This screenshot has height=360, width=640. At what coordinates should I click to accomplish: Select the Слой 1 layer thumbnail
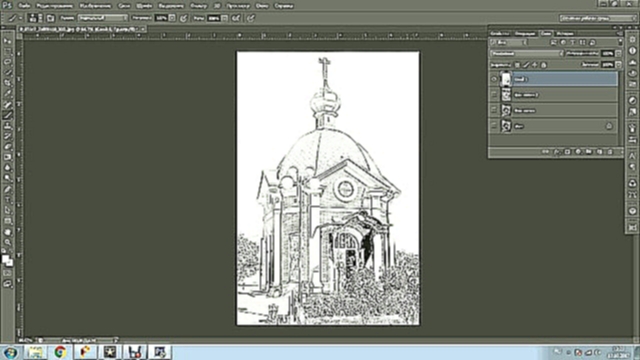[506, 79]
